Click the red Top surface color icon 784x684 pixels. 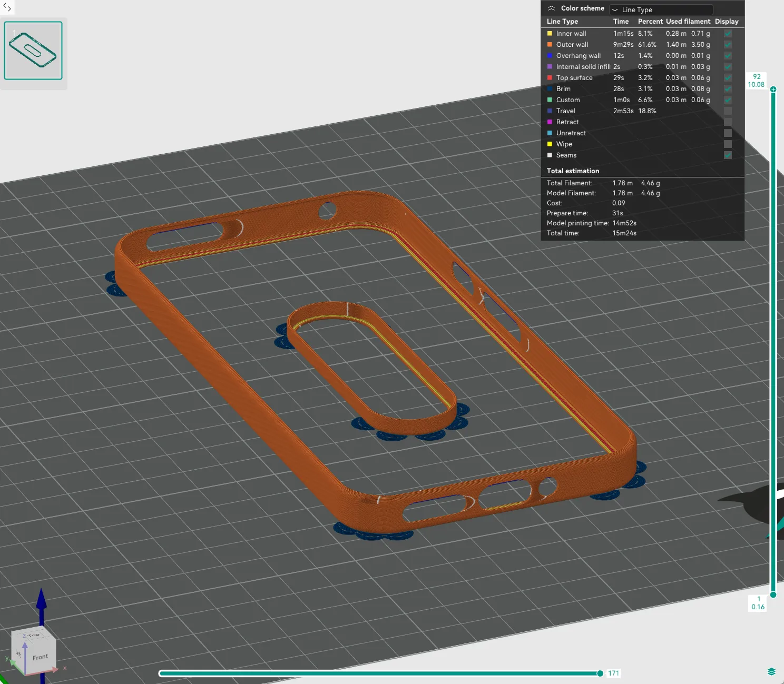pyautogui.click(x=550, y=78)
